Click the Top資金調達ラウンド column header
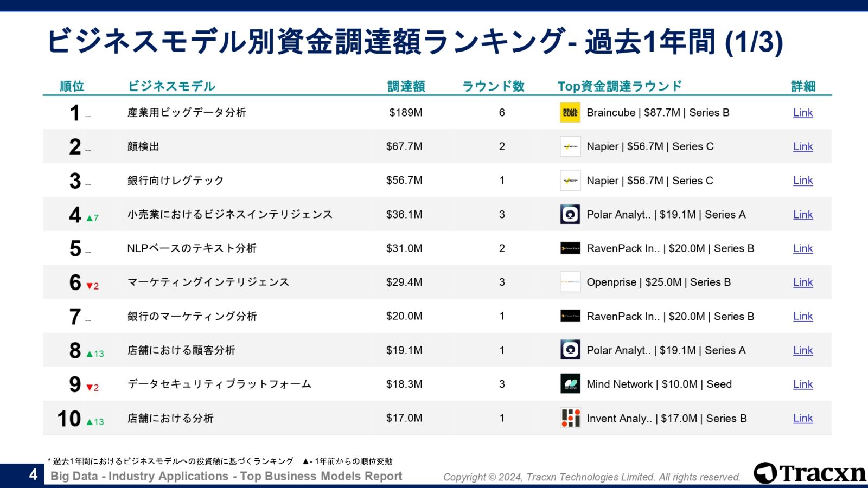The image size is (868, 488). click(620, 86)
